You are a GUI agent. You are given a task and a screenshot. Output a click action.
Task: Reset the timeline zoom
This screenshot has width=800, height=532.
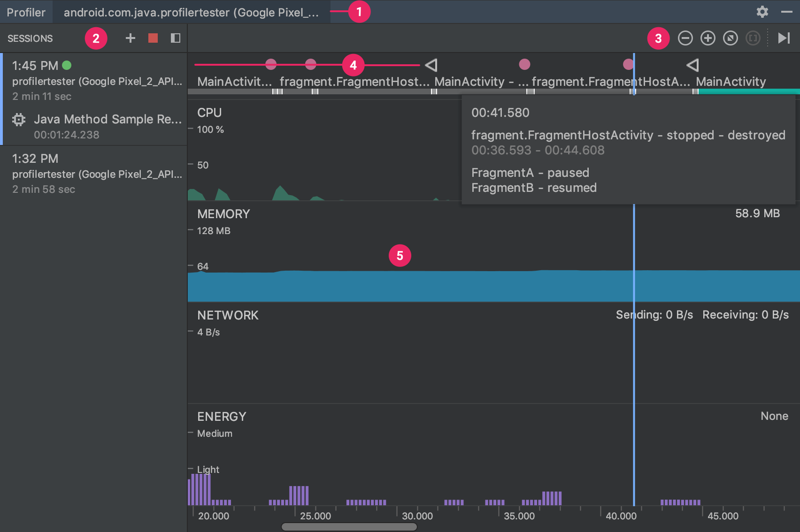coord(731,38)
